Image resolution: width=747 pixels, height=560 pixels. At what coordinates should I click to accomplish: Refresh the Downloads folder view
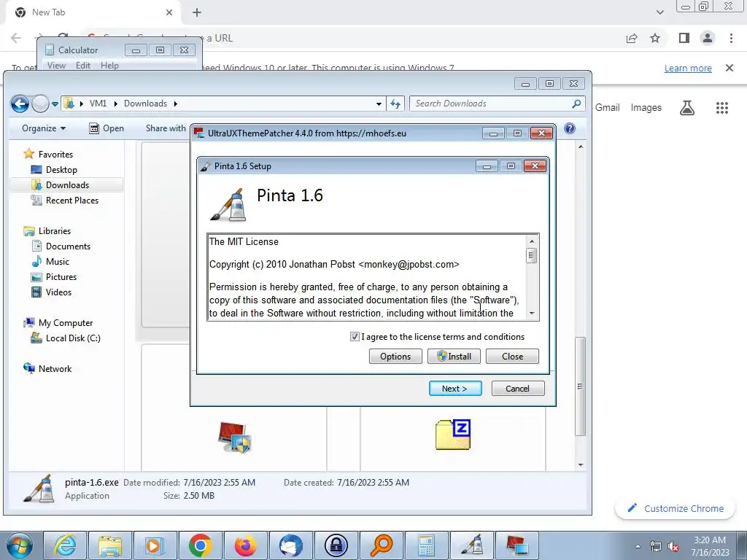(395, 104)
